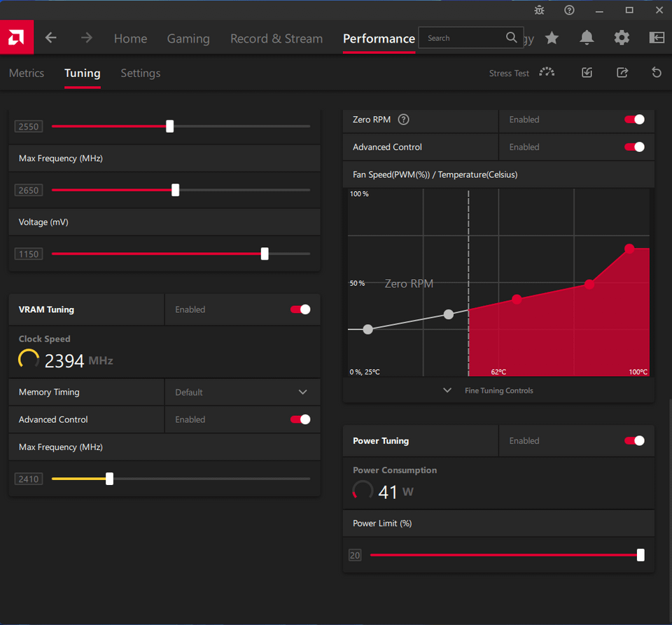Screen dimensions: 672x625
Task: Reset tuning with the undo arrow icon
Action: click(656, 73)
